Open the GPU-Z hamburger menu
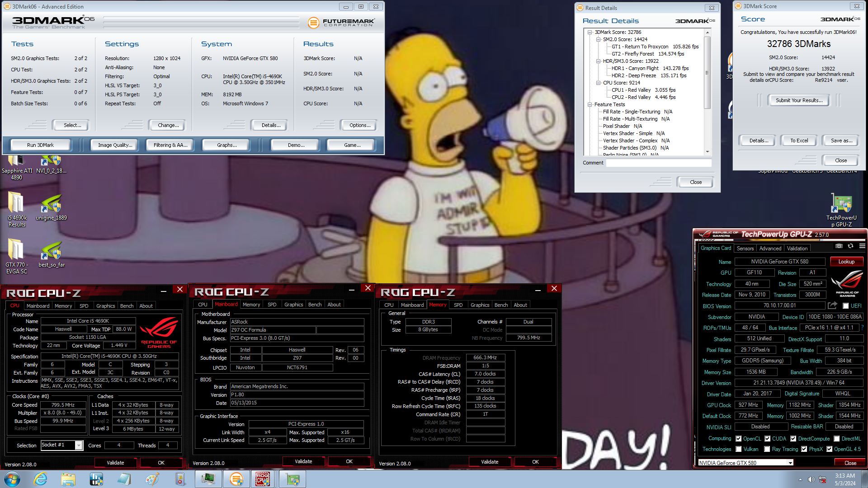The height and width of the screenshot is (488, 868). point(862,246)
